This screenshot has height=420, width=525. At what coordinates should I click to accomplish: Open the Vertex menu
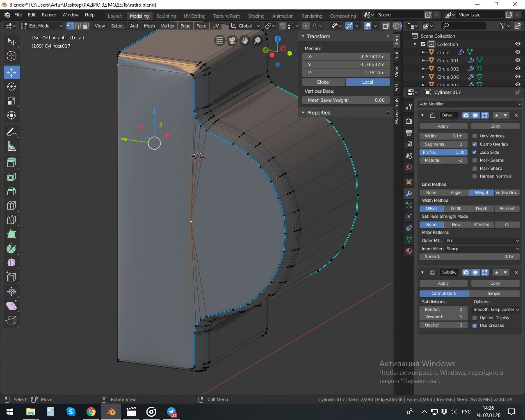click(x=167, y=26)
